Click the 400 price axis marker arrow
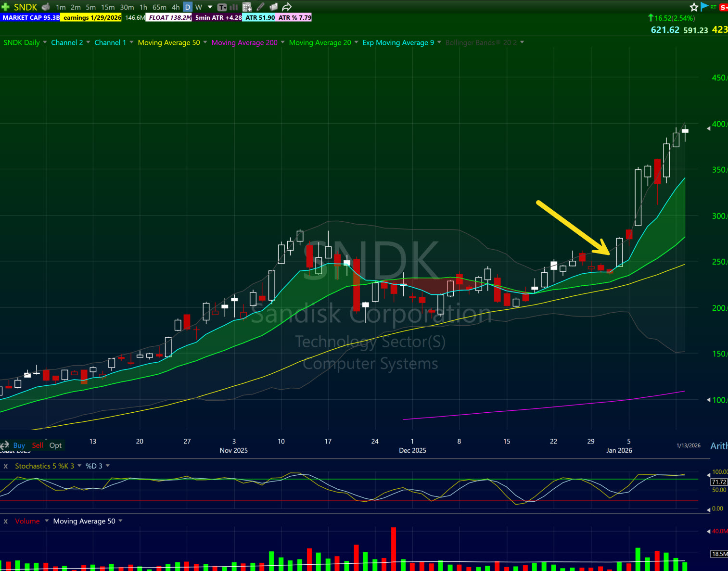728x571 pixels. pos(708,128)
